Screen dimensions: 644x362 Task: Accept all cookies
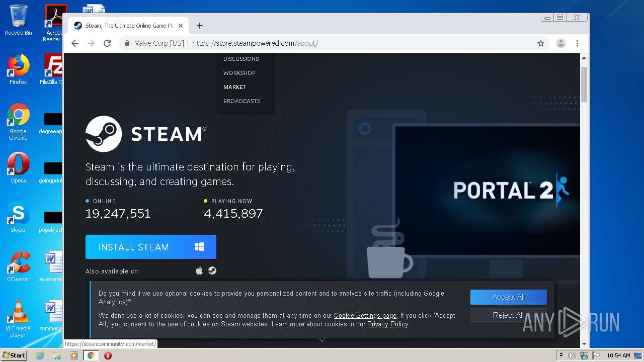(x=509, y=297)
